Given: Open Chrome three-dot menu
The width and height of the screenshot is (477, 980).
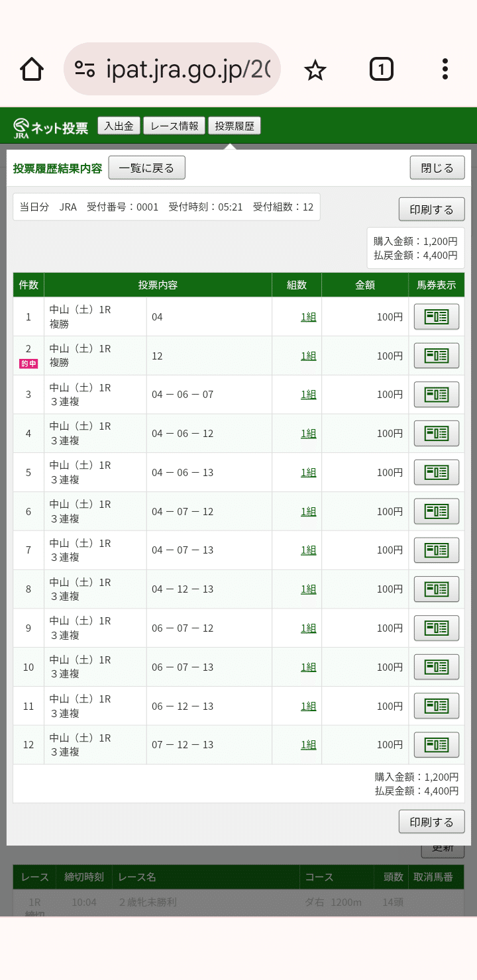Looking at the screenshot, I should [x=445, y=69].
